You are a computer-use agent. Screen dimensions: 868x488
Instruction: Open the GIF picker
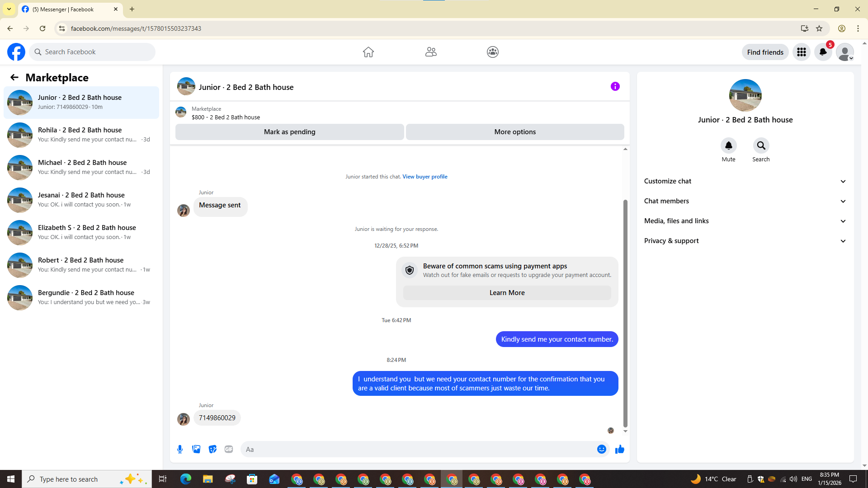(229, 449)
